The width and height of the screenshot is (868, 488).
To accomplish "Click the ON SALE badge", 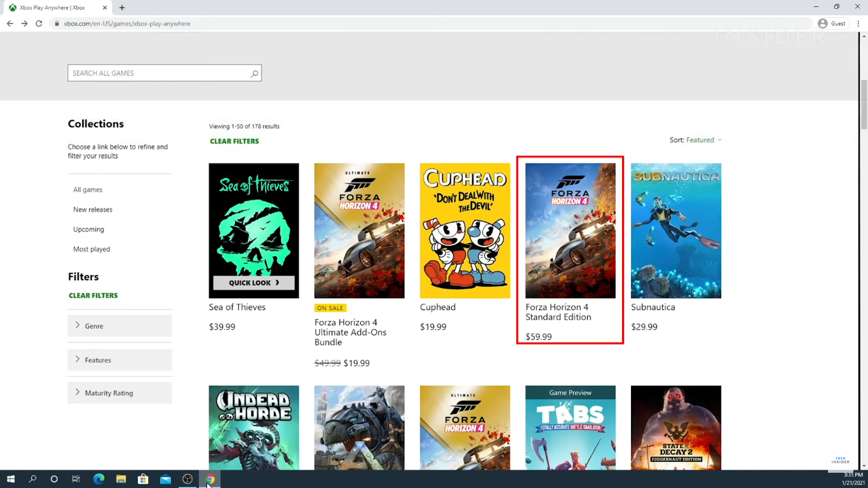I will (330, 308).
